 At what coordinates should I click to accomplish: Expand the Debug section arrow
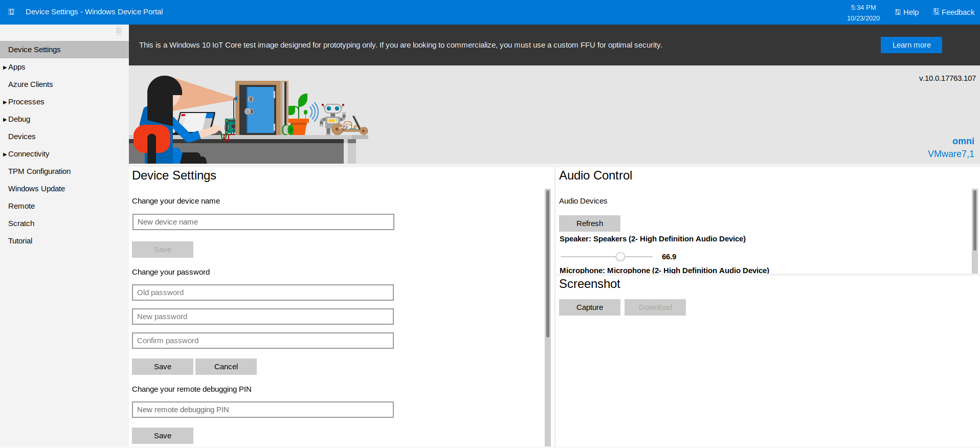(5, 120)
